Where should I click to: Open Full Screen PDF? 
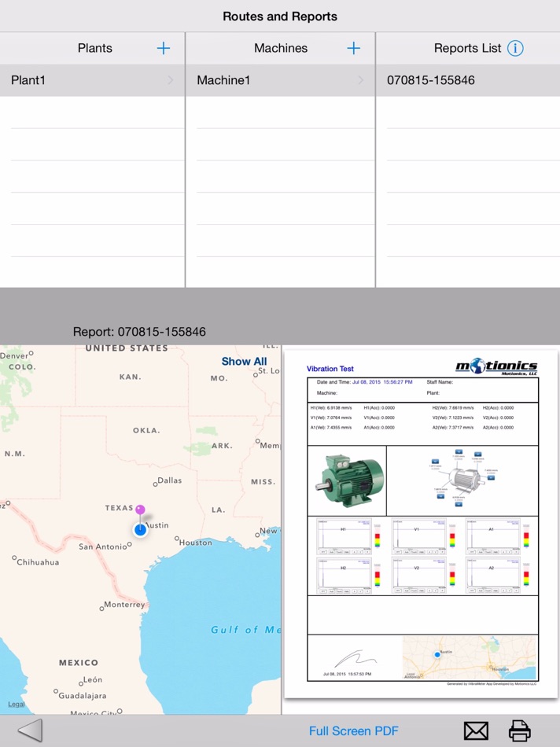pos(354,730)
